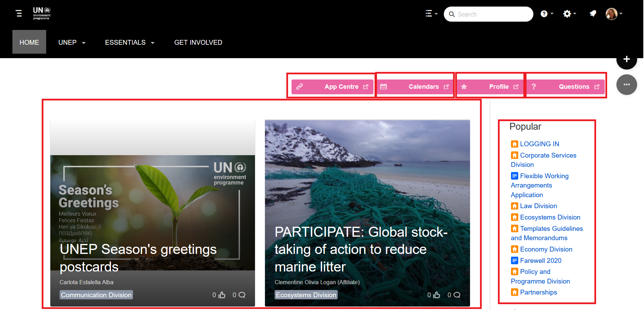Click the chain link icon on App Centre

[x=299, y=87]
